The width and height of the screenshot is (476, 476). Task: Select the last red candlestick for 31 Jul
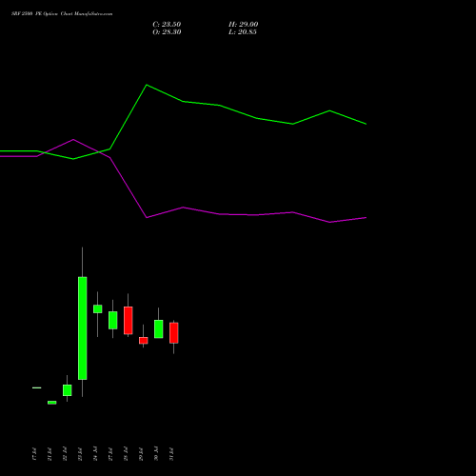click(174, 333)
